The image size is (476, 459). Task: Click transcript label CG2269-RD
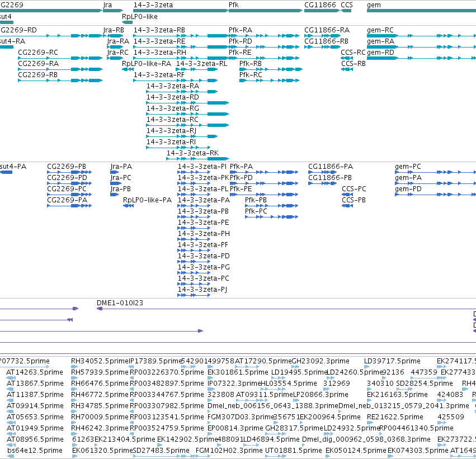tap(18, 30)
